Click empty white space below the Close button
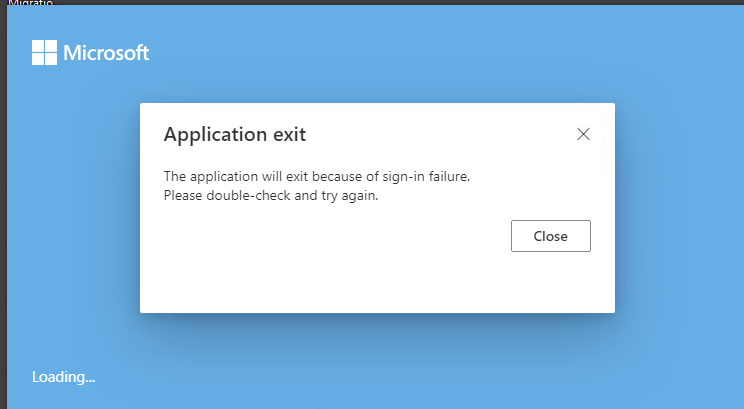The image size is (744, 409). click(x=550, y=283)
